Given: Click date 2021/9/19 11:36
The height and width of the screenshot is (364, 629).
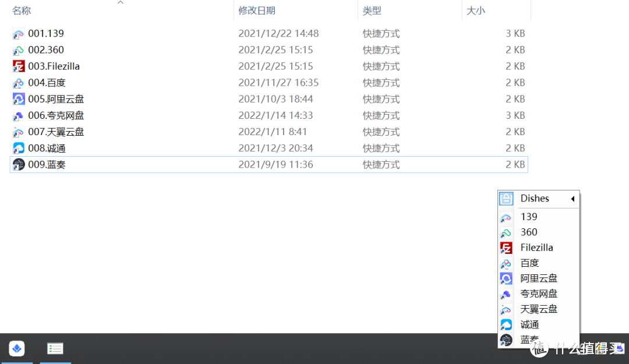Looking at the screenshot, I should [x=275, y=165].
